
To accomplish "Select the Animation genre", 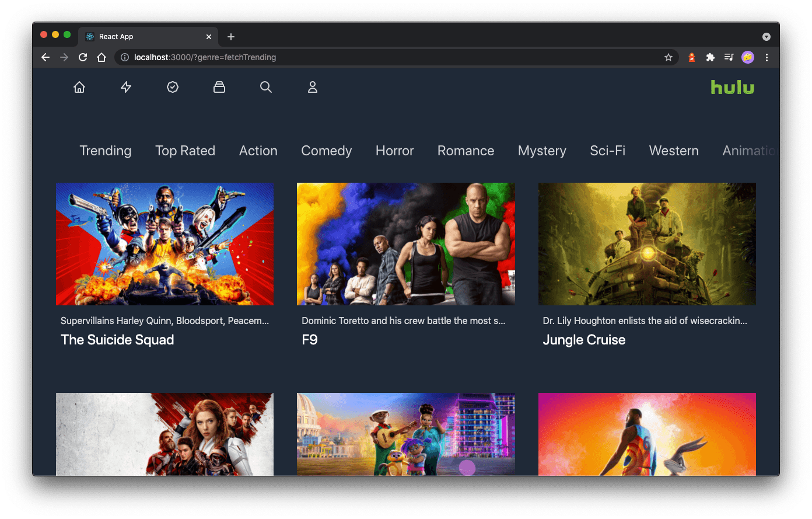I will pyautogui.click(x=750, y=151).
